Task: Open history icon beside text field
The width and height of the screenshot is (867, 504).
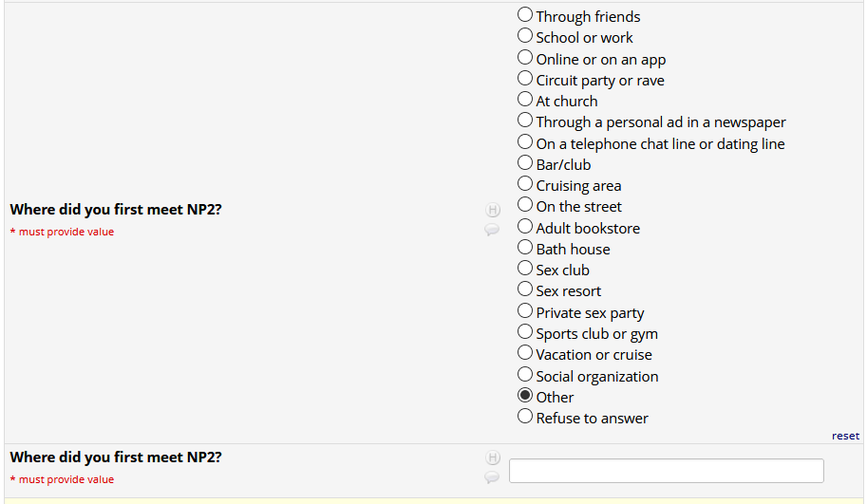Action: click(493, 457)
